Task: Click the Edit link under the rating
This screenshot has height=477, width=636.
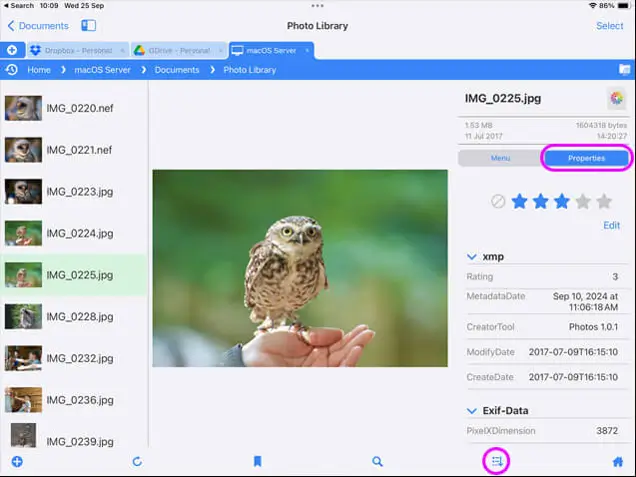Action: pyautogui.click(x=611, y=225)
